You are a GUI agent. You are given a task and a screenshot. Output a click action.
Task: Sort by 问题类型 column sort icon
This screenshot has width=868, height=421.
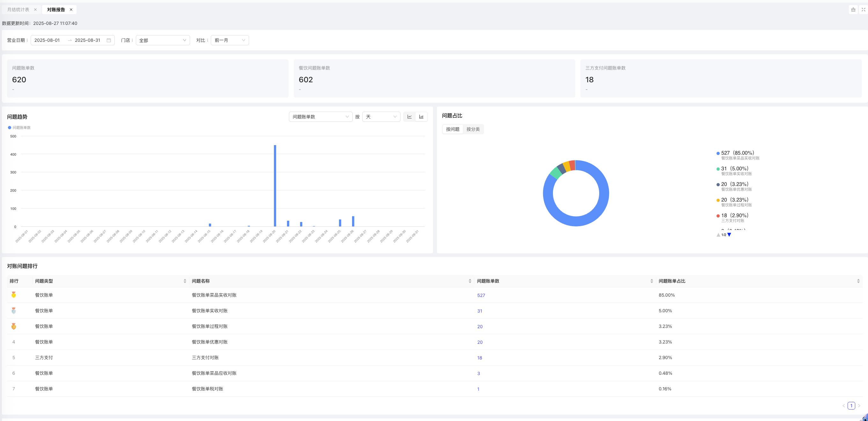pos(185,281)
